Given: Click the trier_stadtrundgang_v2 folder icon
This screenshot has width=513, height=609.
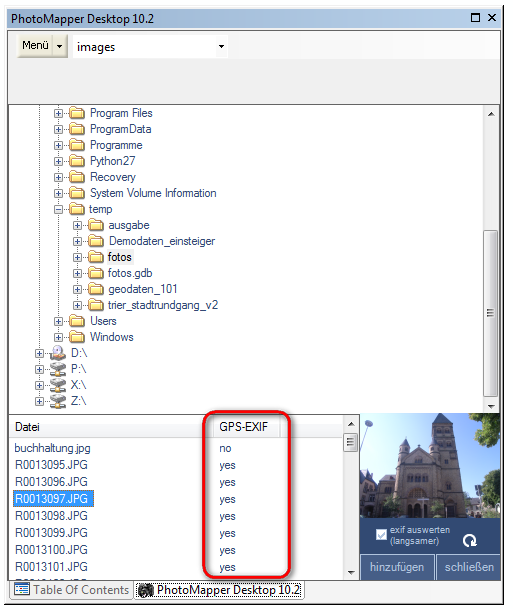Looking at the screenshot, I should coord(96,305).
